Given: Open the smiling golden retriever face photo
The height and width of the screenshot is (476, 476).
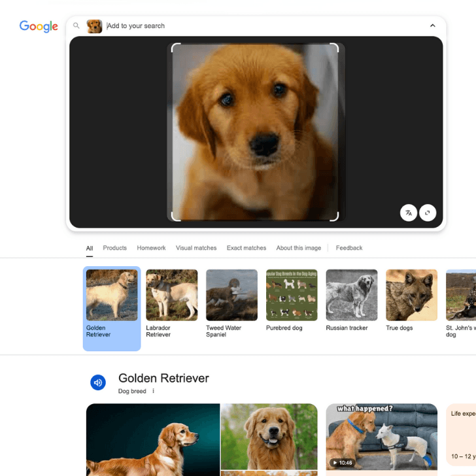Looking at the screenshot, I should coord(269,436).
